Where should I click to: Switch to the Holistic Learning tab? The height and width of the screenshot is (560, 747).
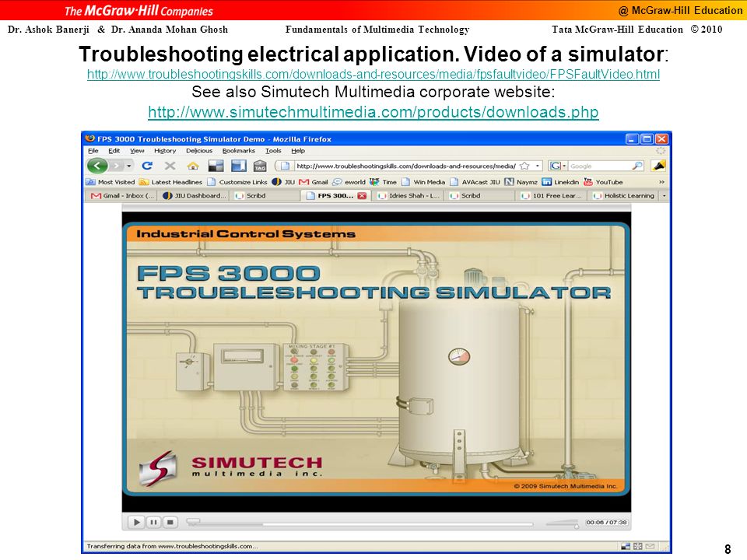pos(623,196)
